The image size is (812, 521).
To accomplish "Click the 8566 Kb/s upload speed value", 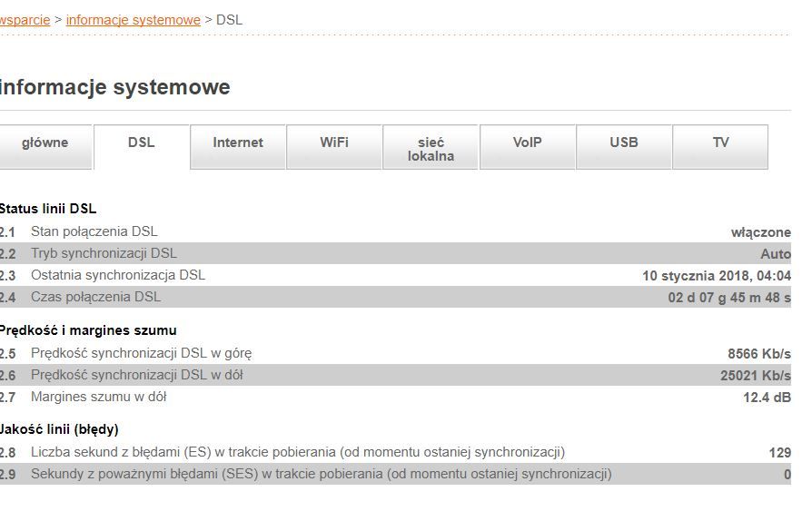I will point(758,354).
